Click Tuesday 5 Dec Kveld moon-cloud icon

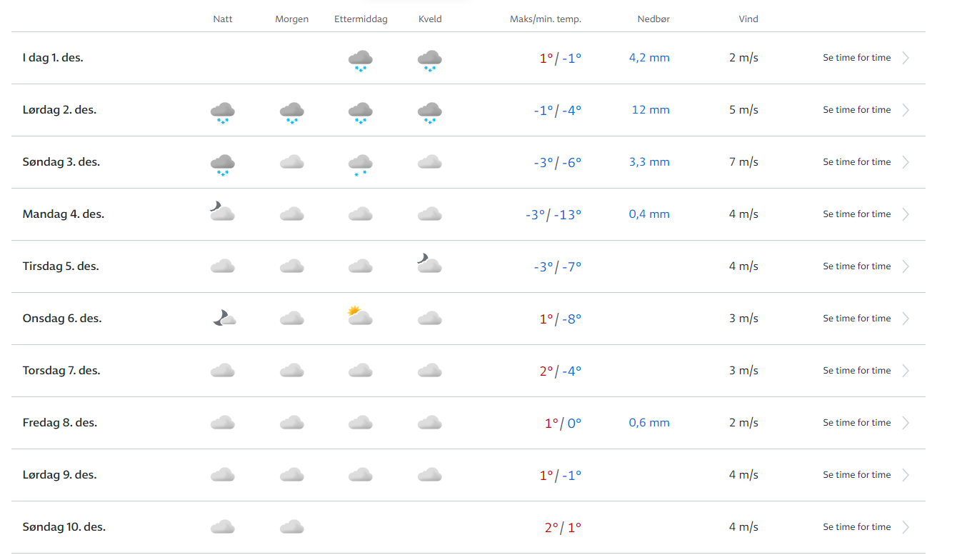coord(429,264)
